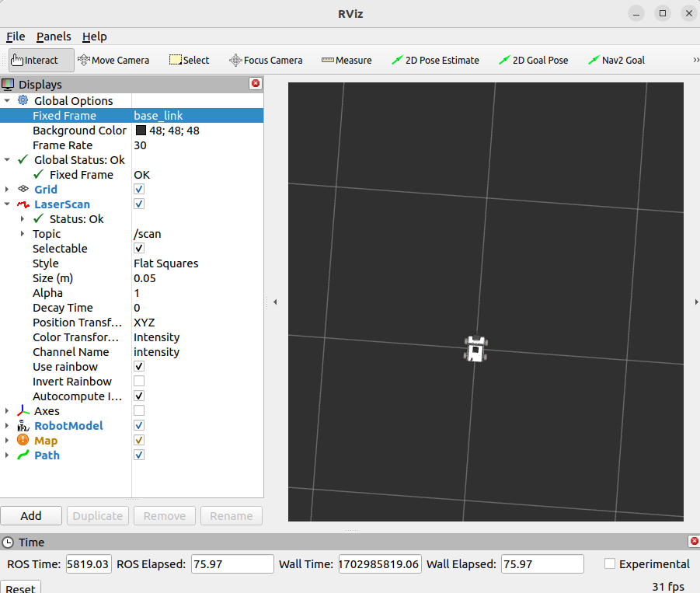
Task: Activate the Nav2 Goal tool
Action: pyautogui.click(x=617, y=60)
